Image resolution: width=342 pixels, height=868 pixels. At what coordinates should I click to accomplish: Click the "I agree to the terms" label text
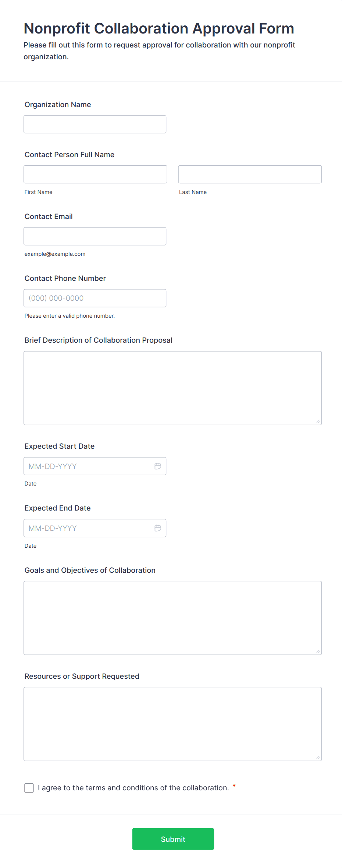click(x=133, y=788)
